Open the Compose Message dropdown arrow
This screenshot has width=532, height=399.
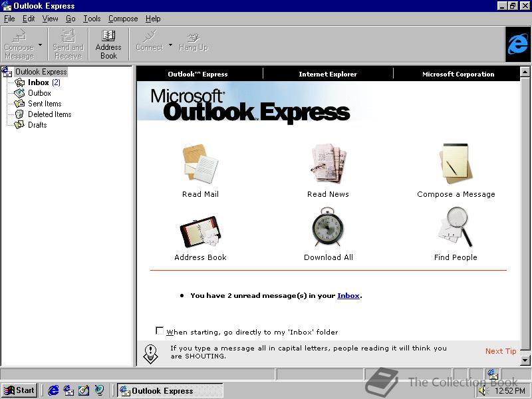click(41, 45)
